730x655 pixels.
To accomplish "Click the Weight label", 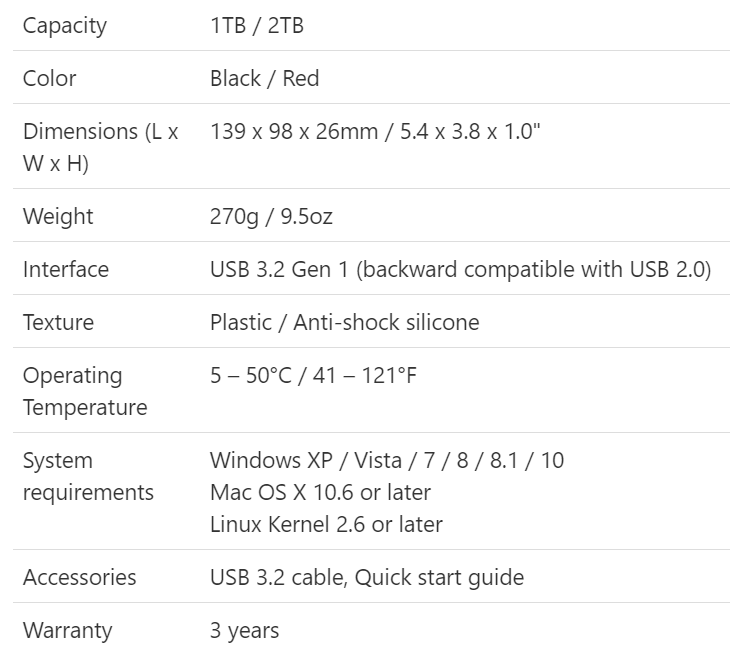I will pos(58,216).
